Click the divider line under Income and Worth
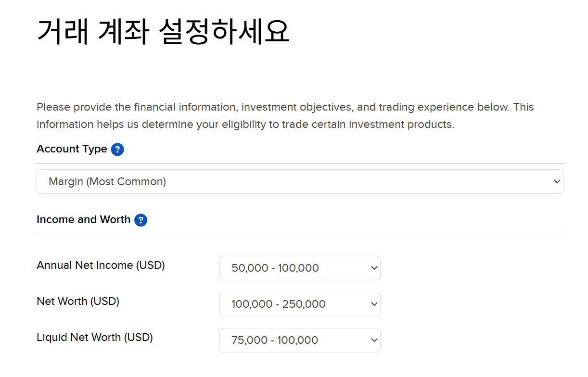 point(300,234)
